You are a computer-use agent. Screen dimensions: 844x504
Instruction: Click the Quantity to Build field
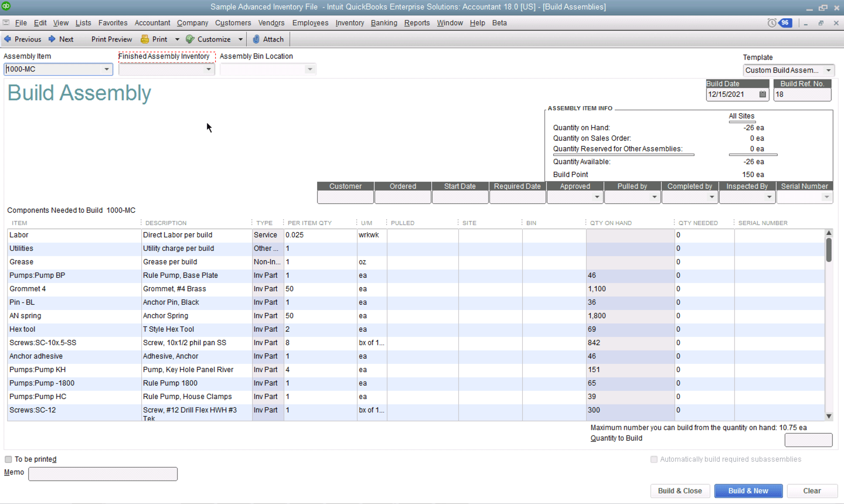click(x=808, y=440)
